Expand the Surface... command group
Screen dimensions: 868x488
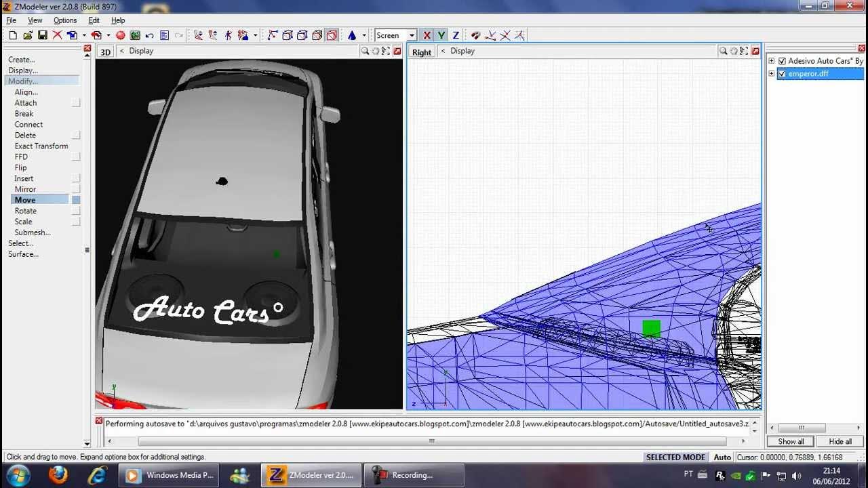pyautogui.click(x=23, y=254)
